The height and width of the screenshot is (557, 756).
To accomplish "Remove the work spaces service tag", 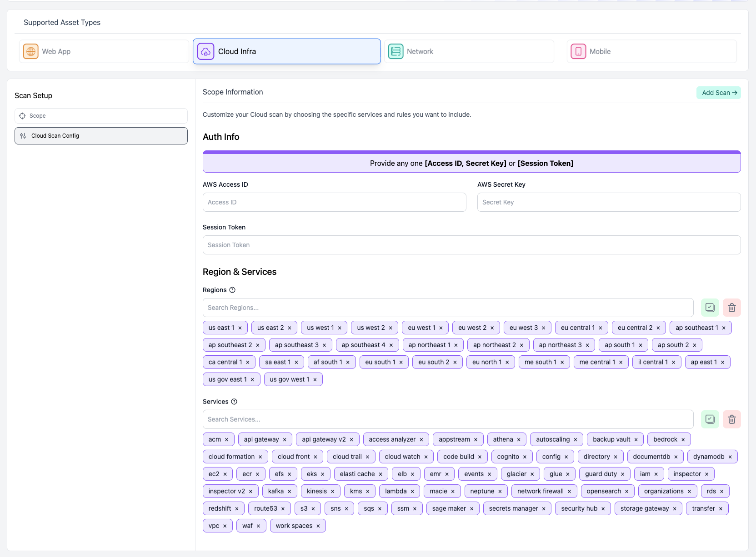I will 318,526.
